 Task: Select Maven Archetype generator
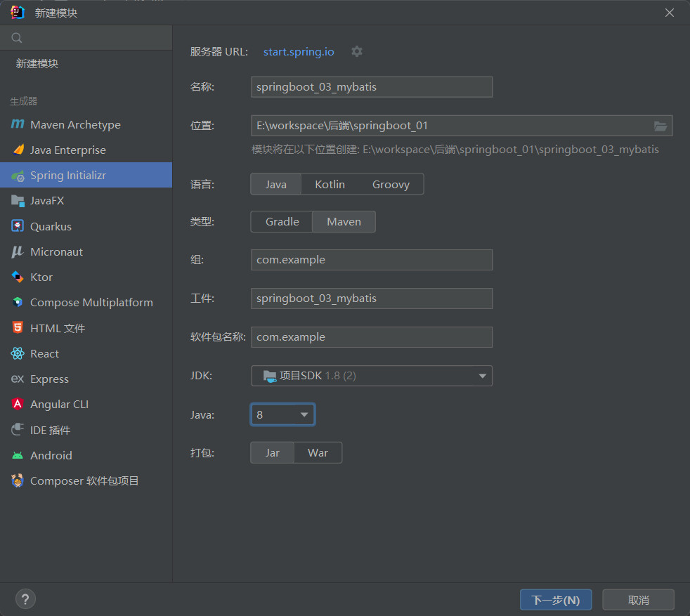click(86, 124)
